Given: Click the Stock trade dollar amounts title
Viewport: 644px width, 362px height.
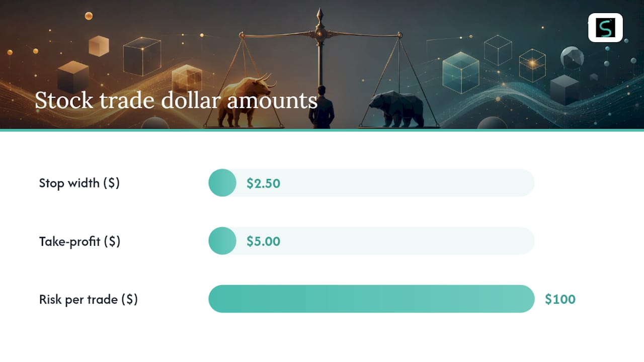Looking at the screenshot, I should (x=176, y=100).
